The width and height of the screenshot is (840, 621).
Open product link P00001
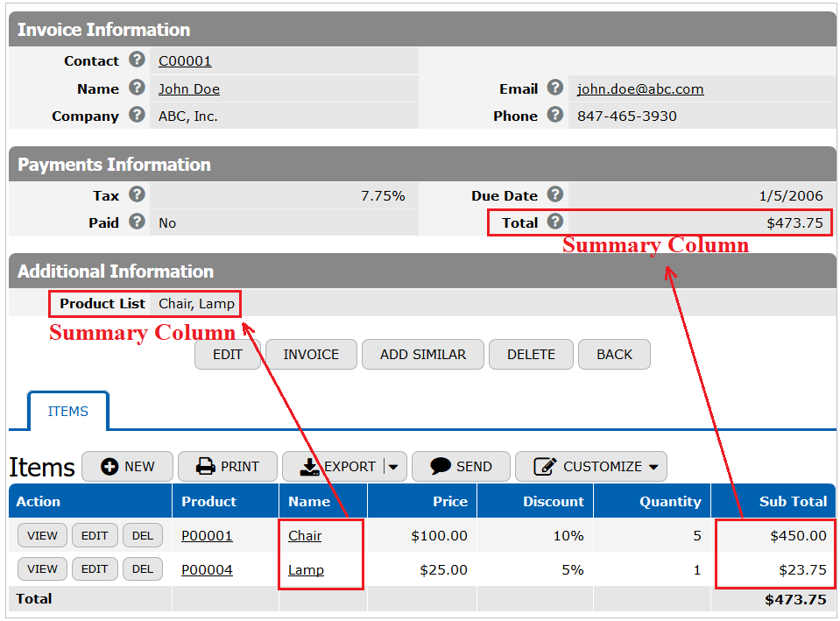207,536
